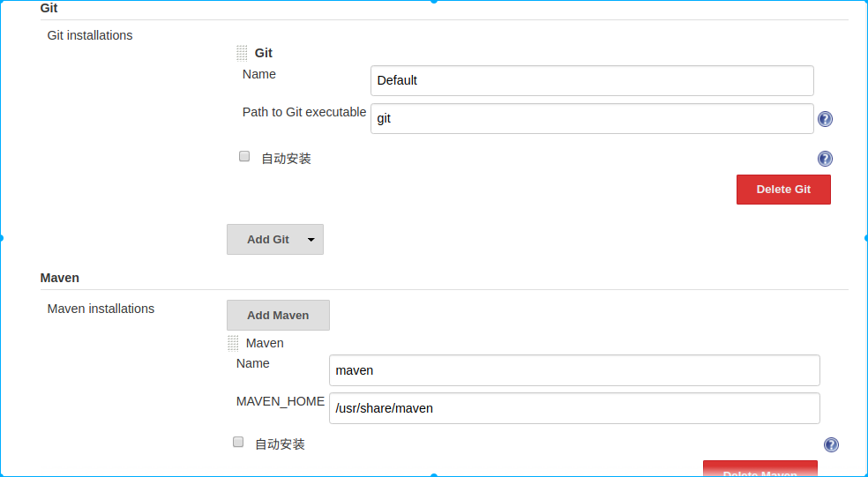Click the MAVEN_HOME label
This screenshot has height=477, width=868.
click(281, 402)
